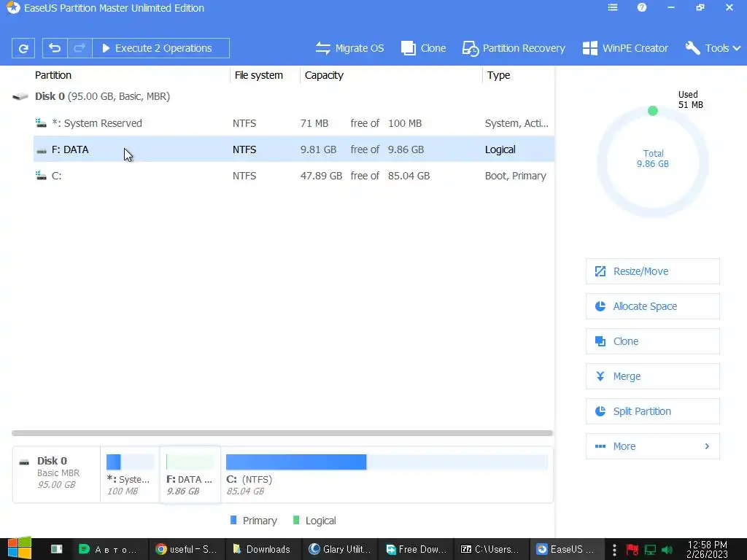Switch to Glary Utilities taskbar item
The width and height of the screenshot is (747, 560).
[339, 549]
